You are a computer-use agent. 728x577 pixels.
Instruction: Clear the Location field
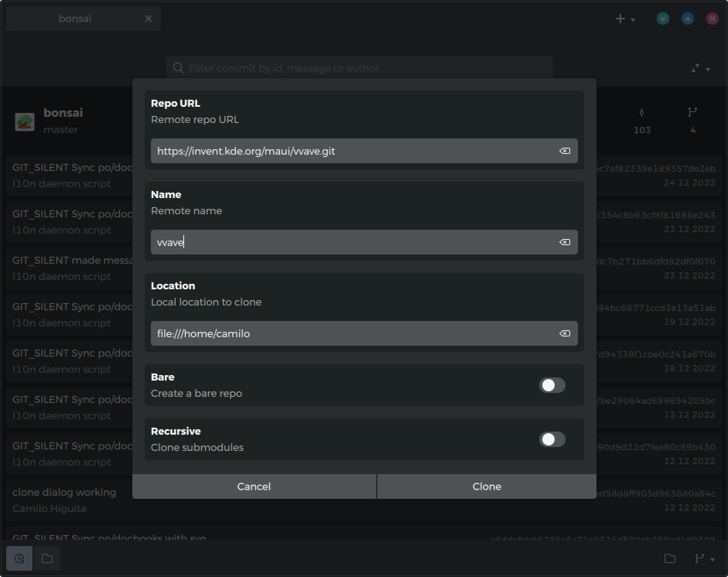tap(565, 333)
